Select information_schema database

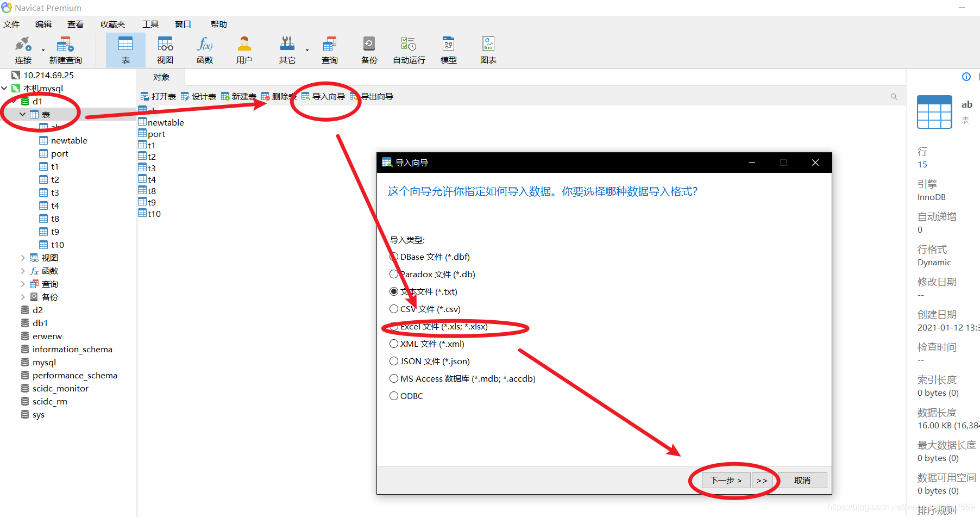pos(72,349)
